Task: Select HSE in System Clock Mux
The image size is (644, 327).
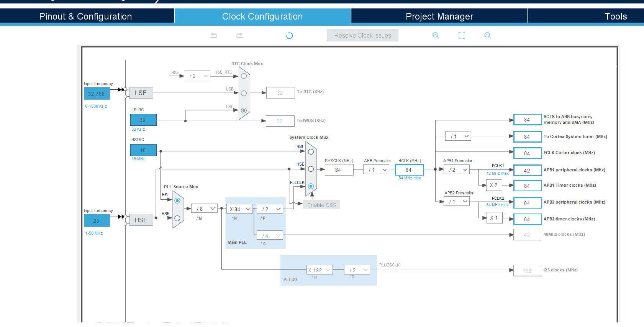Action: point(311,169)
